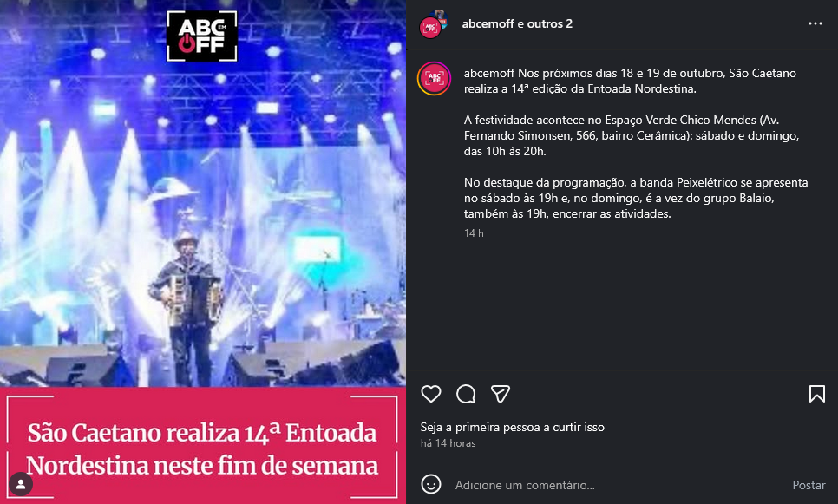Select the '14 h' timestamp under the caption
The width and height of the screenshot is (838, 504).
click(x=474, y=233)
